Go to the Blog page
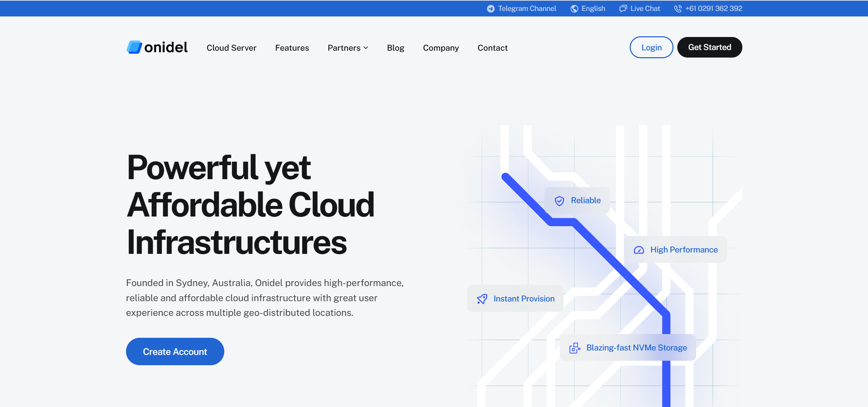This screenshot has width=868, height=407. coord(395,48)
